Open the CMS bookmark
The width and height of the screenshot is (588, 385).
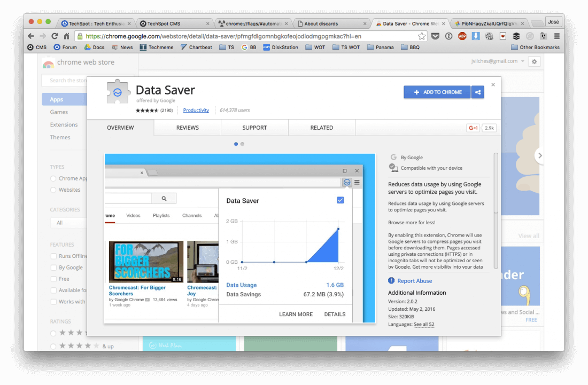tap(37, 47)
